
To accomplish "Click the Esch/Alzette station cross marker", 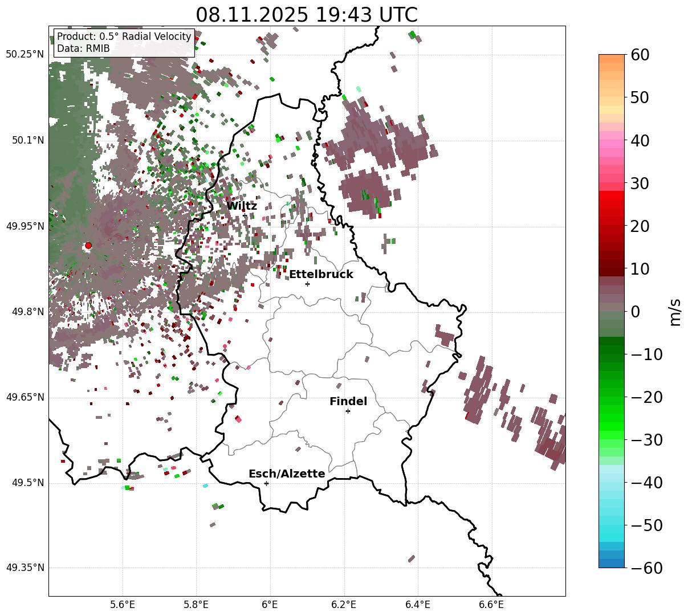I will pyautogui.click(x=266, y=483).
